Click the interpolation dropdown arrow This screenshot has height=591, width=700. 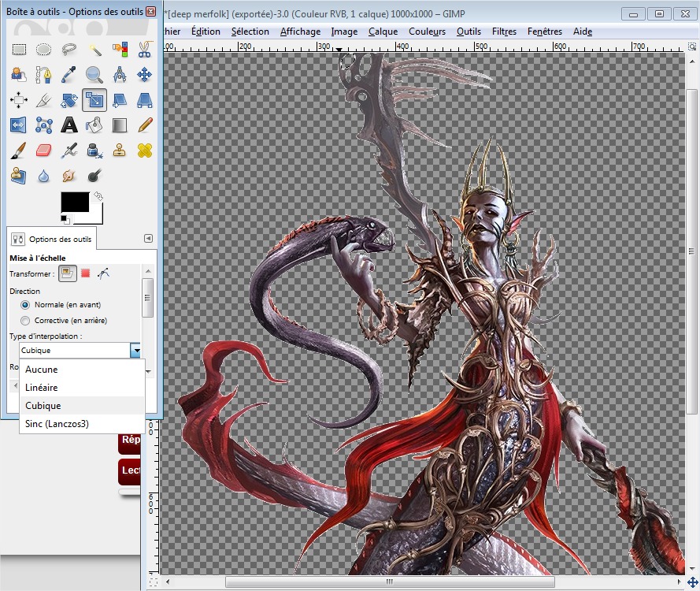tap(136, 351)
